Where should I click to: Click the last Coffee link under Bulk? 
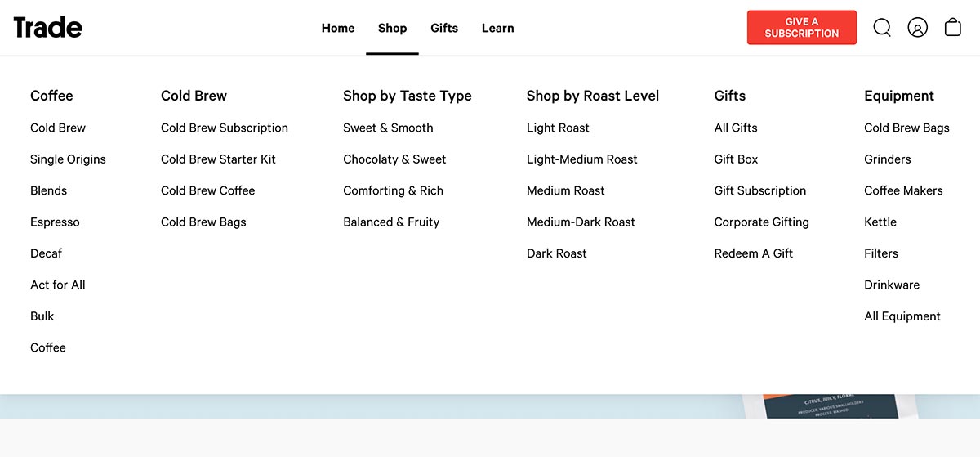coord(48,347)
